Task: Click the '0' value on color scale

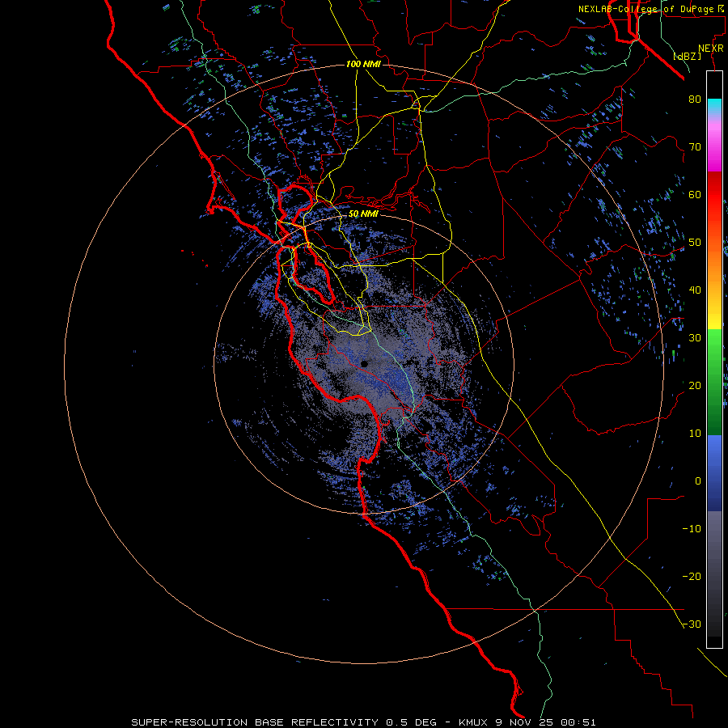Action: tap(698, 481)
